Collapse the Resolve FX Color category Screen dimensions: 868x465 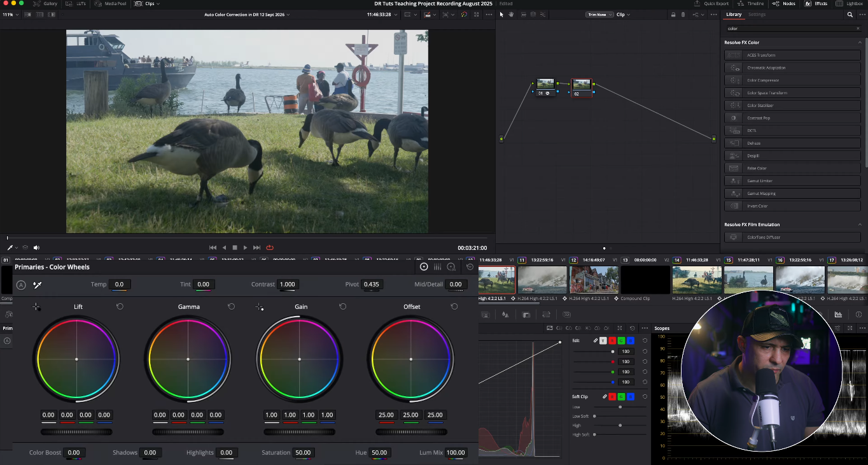(x=860, y=43)
